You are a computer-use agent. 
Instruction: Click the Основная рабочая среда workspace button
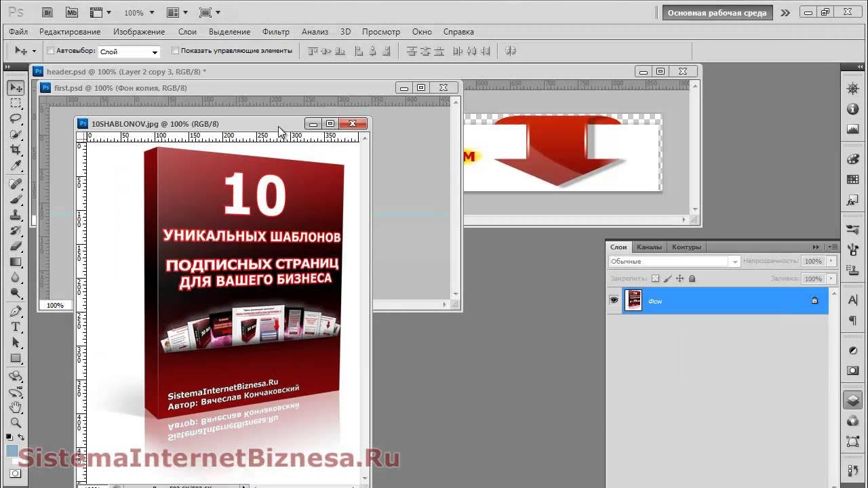click(717, 12)
